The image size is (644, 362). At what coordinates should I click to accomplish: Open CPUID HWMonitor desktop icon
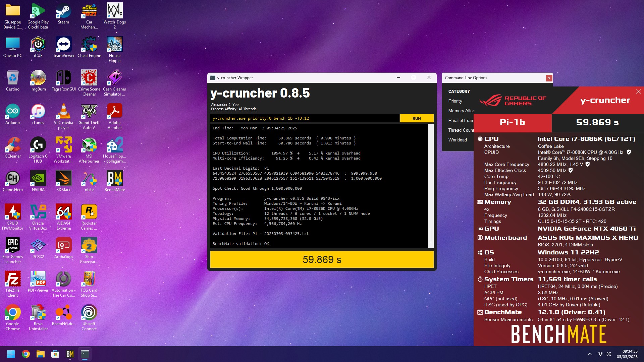tap(13, 217)
